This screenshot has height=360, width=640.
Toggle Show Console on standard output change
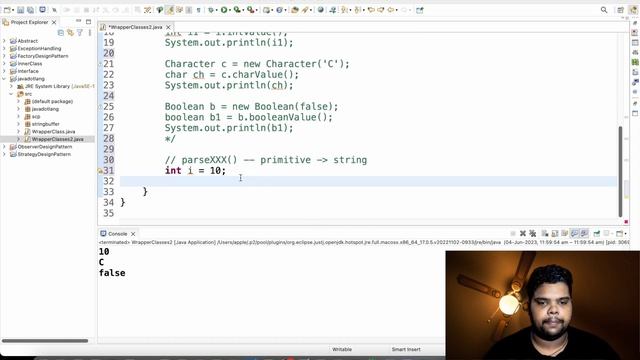[574, 233]
